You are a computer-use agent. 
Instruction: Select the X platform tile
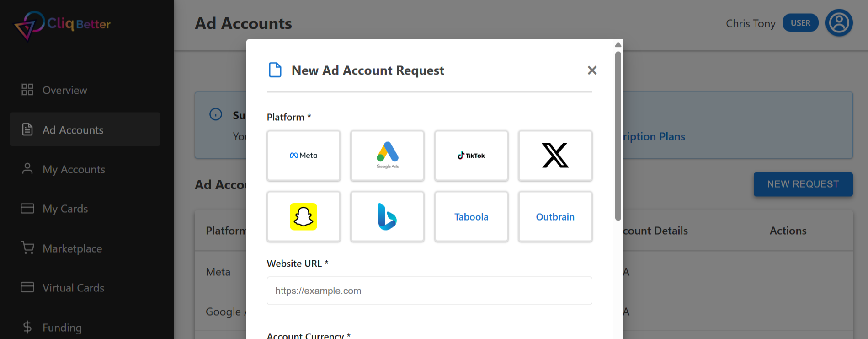click(555, 156)
